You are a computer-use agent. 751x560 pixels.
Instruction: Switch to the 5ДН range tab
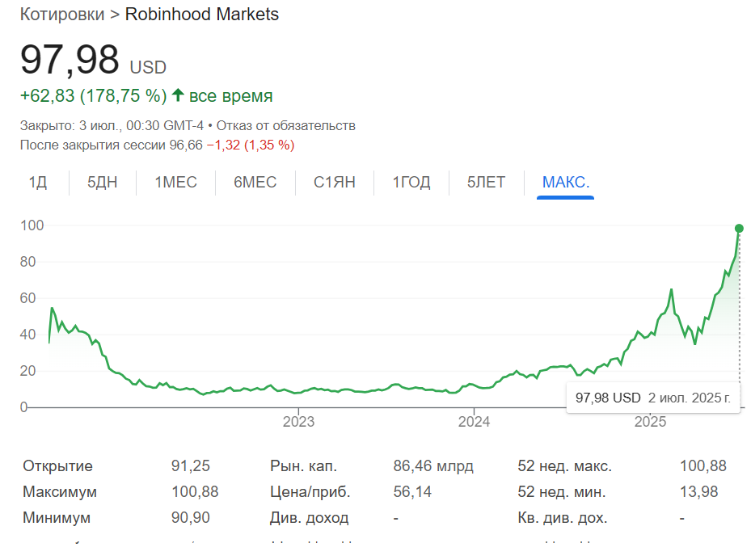pyautogui.click(x=103, y=183)
